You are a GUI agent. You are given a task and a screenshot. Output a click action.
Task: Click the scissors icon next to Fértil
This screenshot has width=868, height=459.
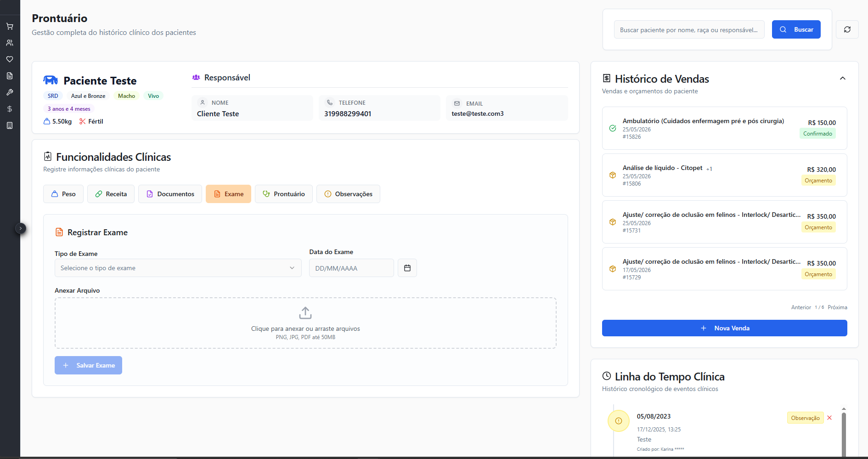click(x=83, y=121)
